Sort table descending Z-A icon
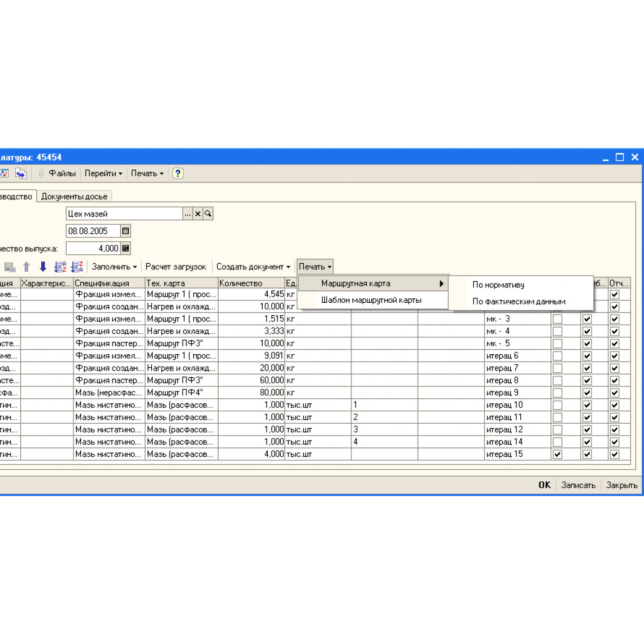644x644 pixels. click(x=77, y=267)
